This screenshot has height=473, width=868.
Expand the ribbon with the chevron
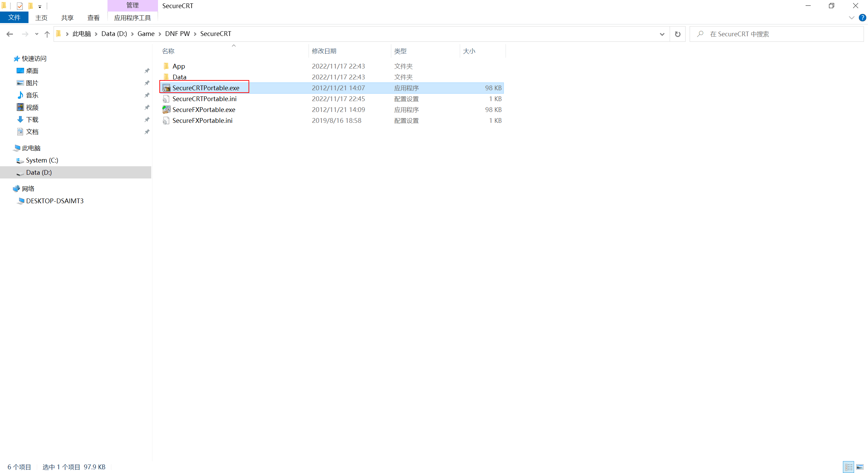pos(851,18)
